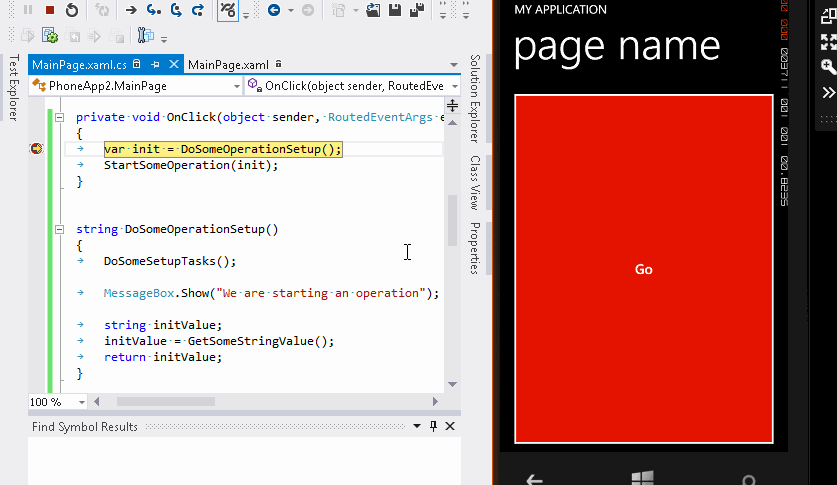The width and height of the screenshot is (837, 485).
Task: Click the Step Over debug icon
Action: (x=176, y=10)
